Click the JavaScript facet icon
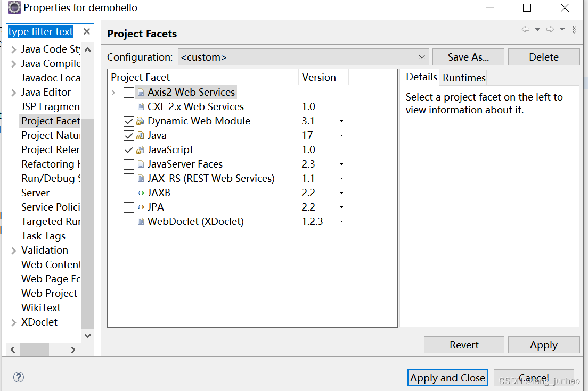588x391 pixels. pos(140,149)
